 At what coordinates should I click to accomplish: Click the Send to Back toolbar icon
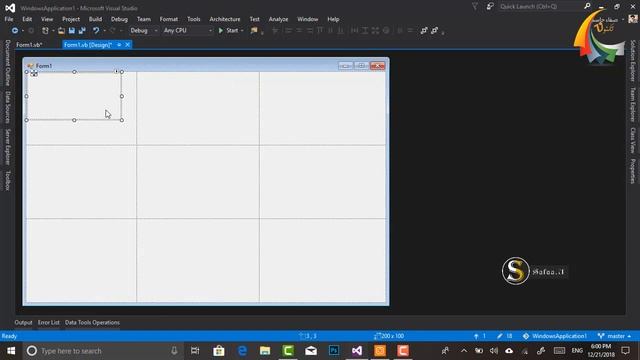tap(435, 31)
